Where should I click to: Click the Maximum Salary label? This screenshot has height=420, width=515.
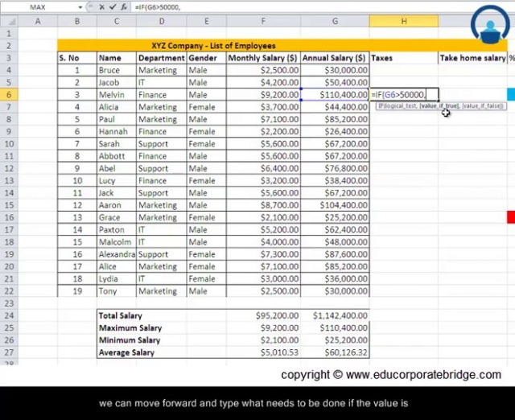tap(130, 327)
